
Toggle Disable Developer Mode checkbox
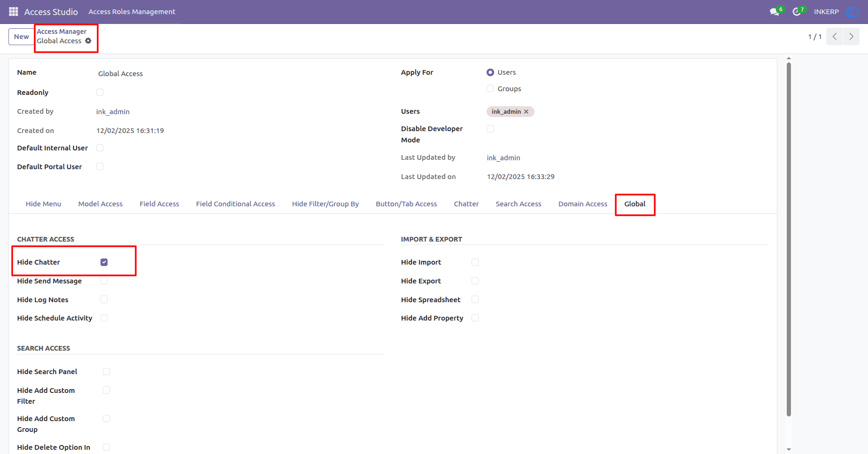[490, 129]
